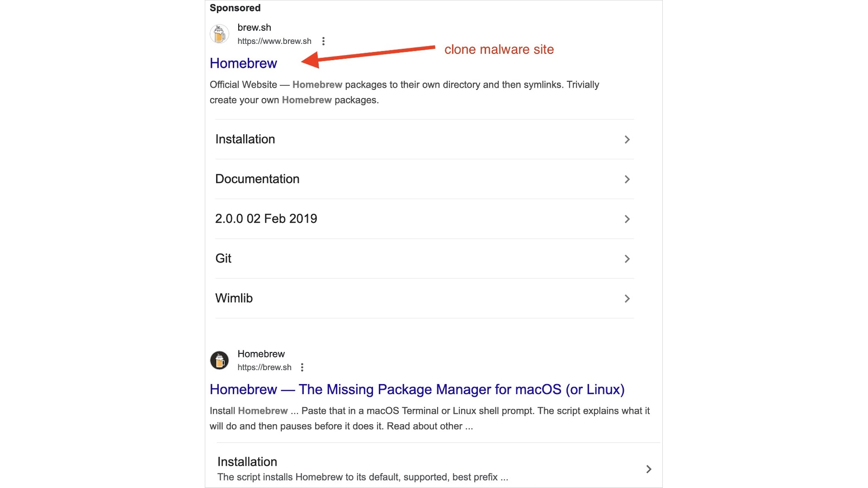Screen dimensions: 868x488
Task: Click the sponsored brew.sh favicon
Action: pos(219,34)
